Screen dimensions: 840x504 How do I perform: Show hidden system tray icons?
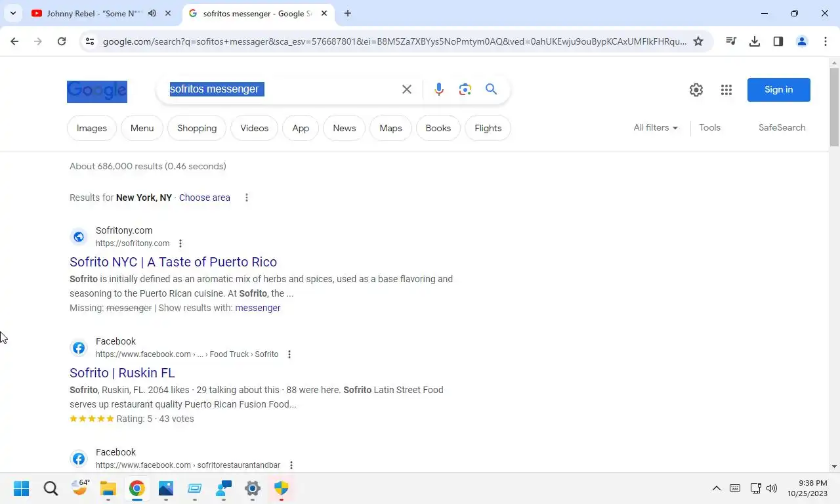pos(717,488)
